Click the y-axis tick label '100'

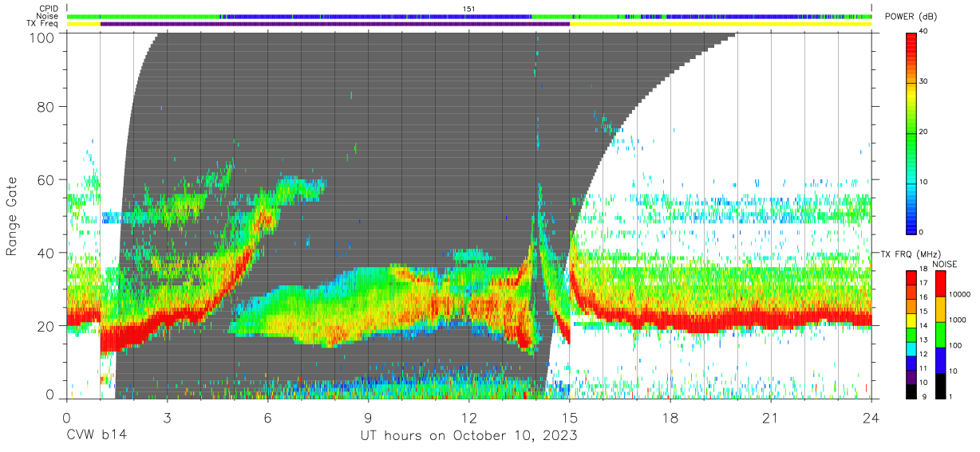point(42,37)
